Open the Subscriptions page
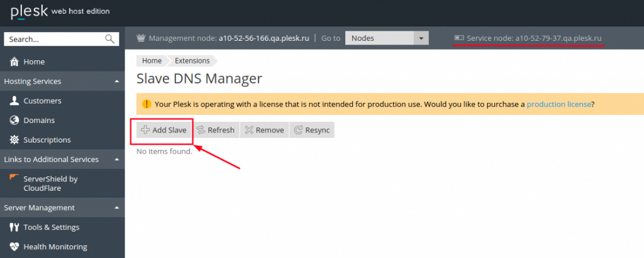 (x=47, y=140)
